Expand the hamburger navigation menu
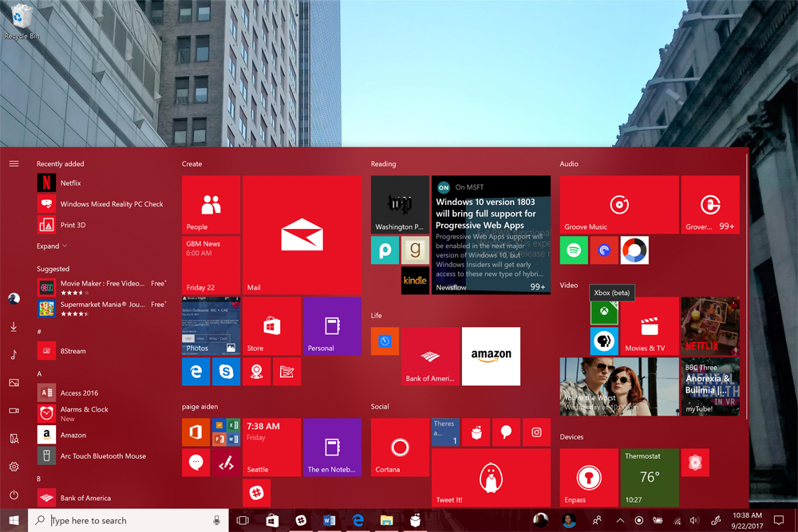 [14, 164]
